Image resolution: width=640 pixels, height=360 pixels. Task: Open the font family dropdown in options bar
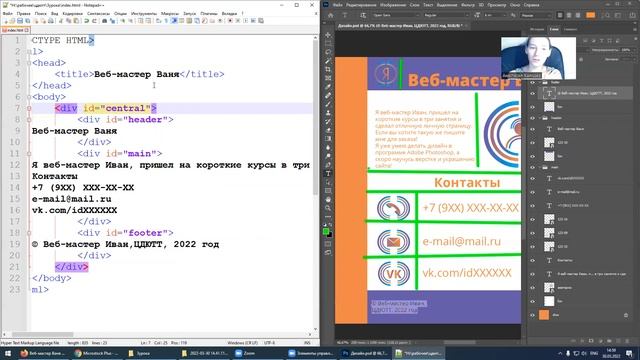(396, 15)
